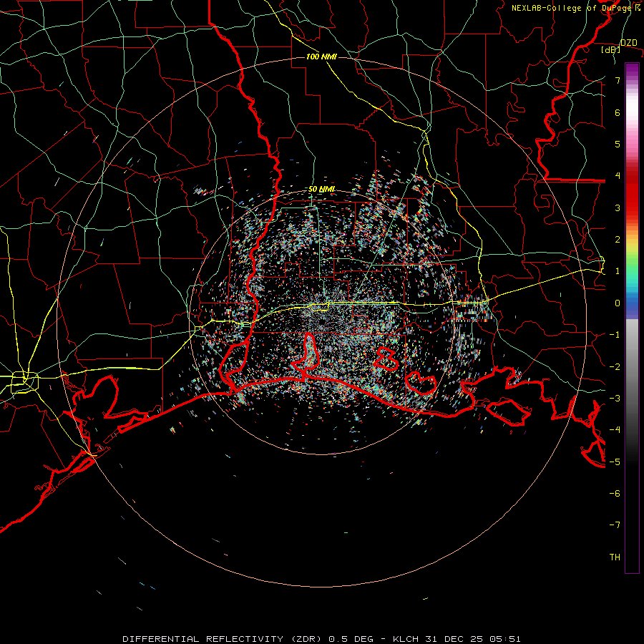Click the DZD legend title
644x644 pixels.
click(629, 43)
